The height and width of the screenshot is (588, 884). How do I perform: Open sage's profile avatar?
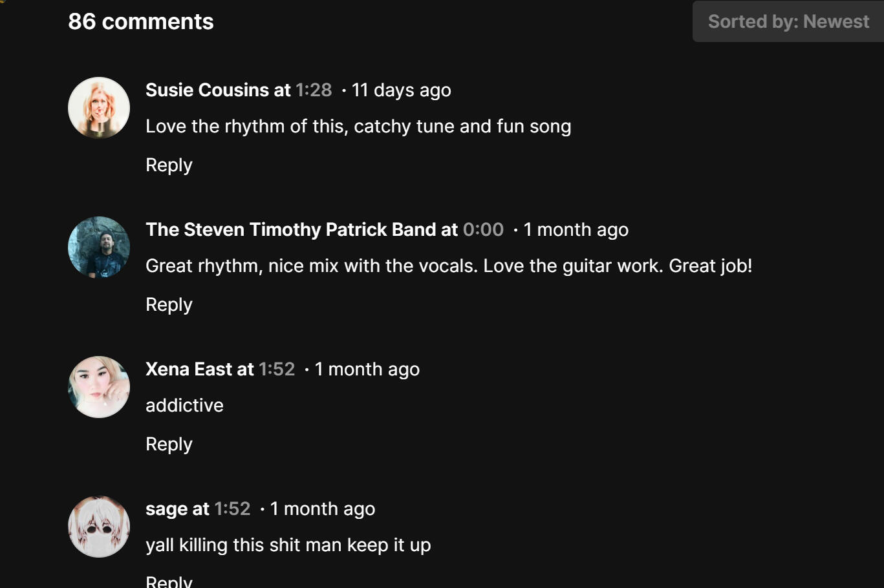coord(99,527)
